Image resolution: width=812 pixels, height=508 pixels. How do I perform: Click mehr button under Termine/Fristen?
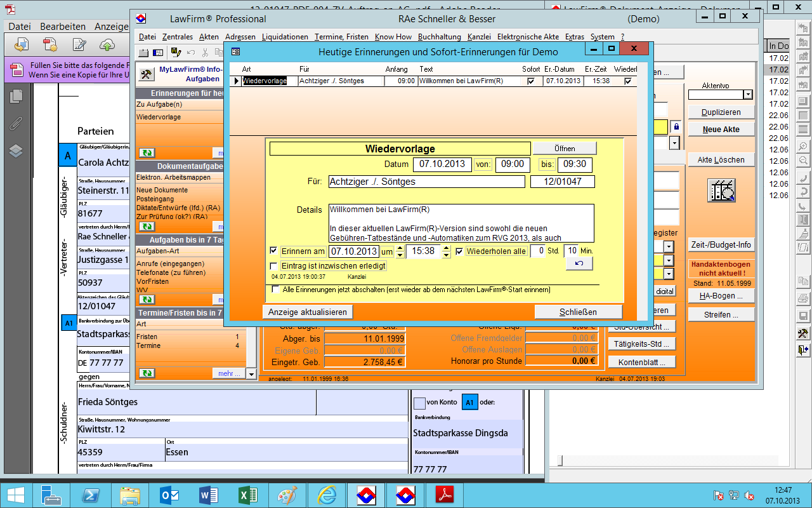[229, 373]
